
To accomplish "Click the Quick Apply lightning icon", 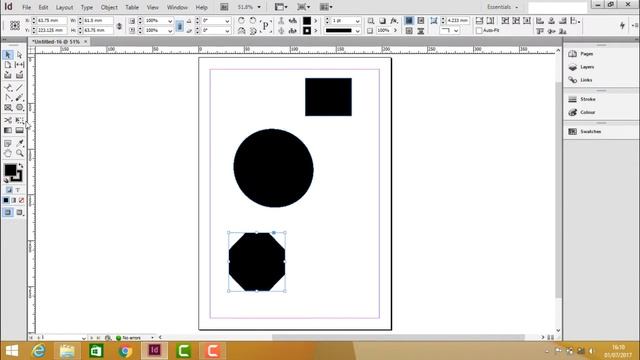I will pyautogui.click(x=622, y=25).
